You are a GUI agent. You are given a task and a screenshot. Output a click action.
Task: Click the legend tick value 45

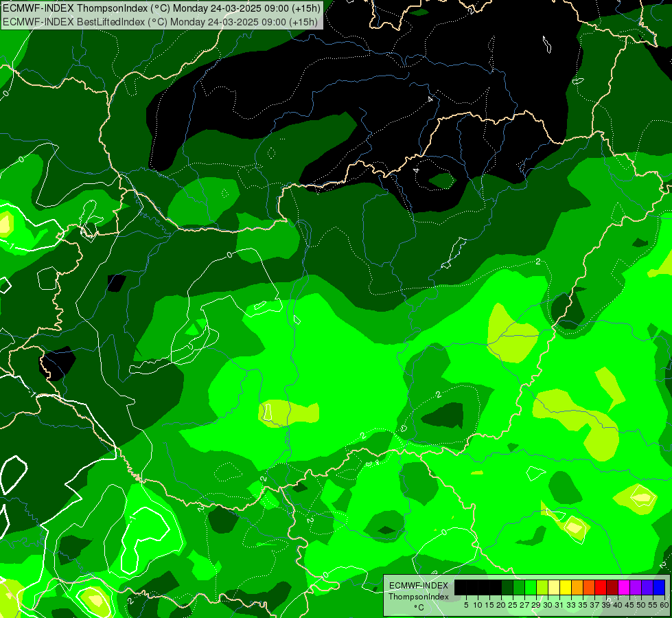point(629,605)
